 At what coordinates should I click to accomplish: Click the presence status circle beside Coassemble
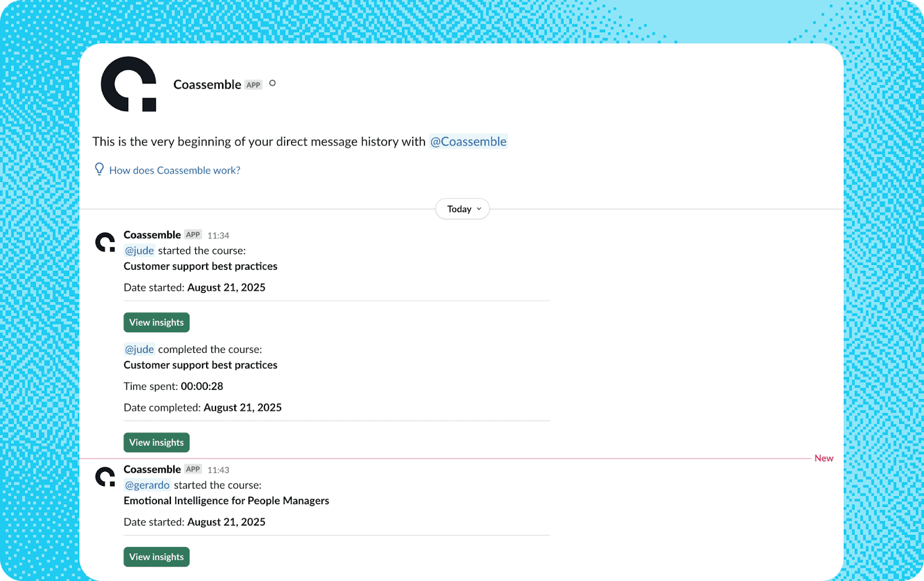click(x=273, y=83)
